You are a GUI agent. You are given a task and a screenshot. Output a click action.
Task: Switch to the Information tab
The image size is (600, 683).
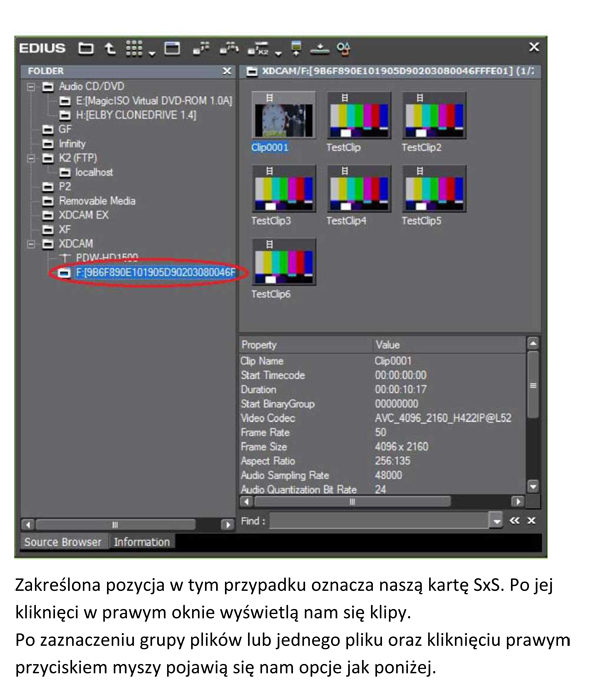[141, 542]
